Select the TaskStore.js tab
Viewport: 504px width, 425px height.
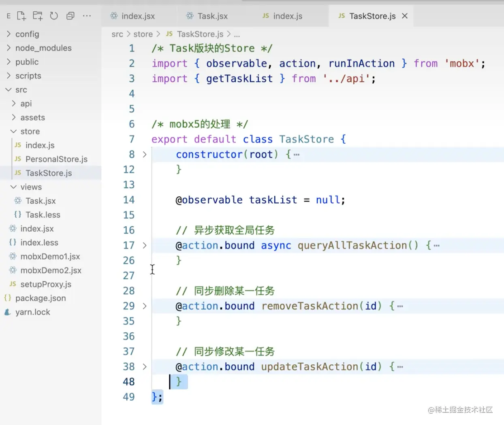tap(372, 16)
